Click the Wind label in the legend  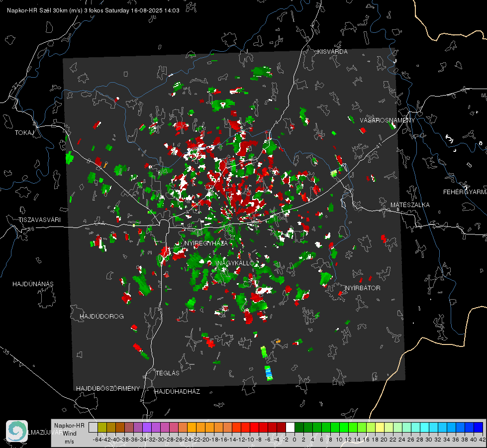(70, 434)
